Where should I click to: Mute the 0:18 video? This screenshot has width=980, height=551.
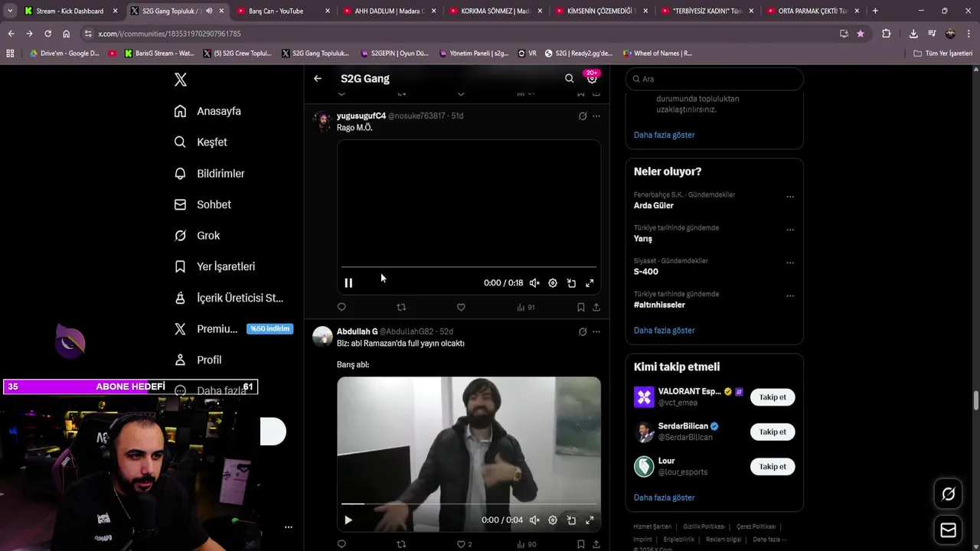coord(534,283)
